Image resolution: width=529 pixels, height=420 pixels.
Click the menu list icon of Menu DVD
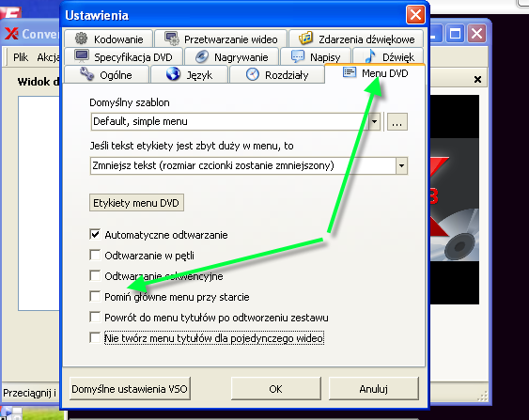click(350, 72)
